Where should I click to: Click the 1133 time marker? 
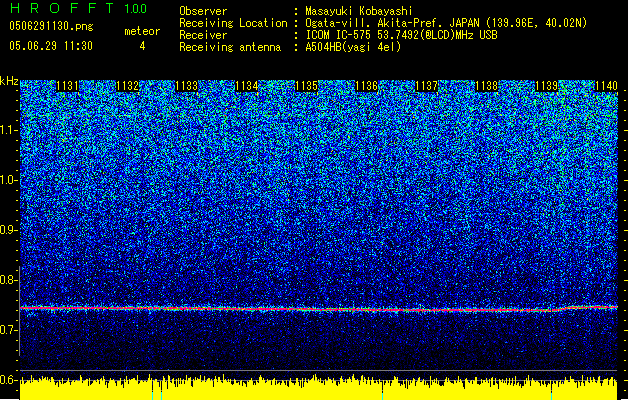coord(187,86)
